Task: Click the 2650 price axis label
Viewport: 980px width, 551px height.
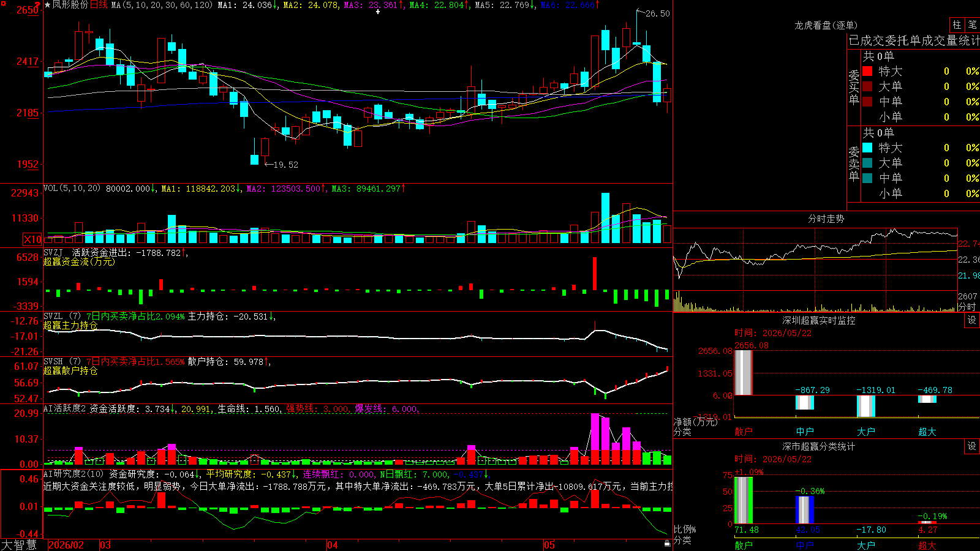Action: pos(28,10)
